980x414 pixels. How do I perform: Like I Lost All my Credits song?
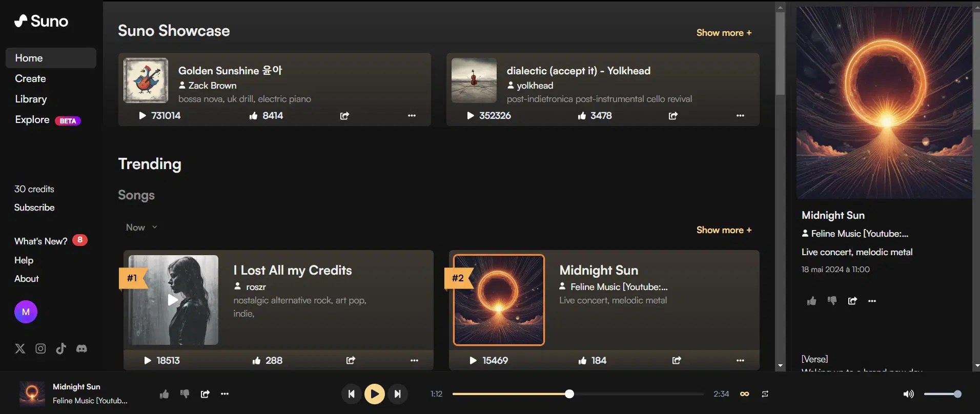point(256,361)
